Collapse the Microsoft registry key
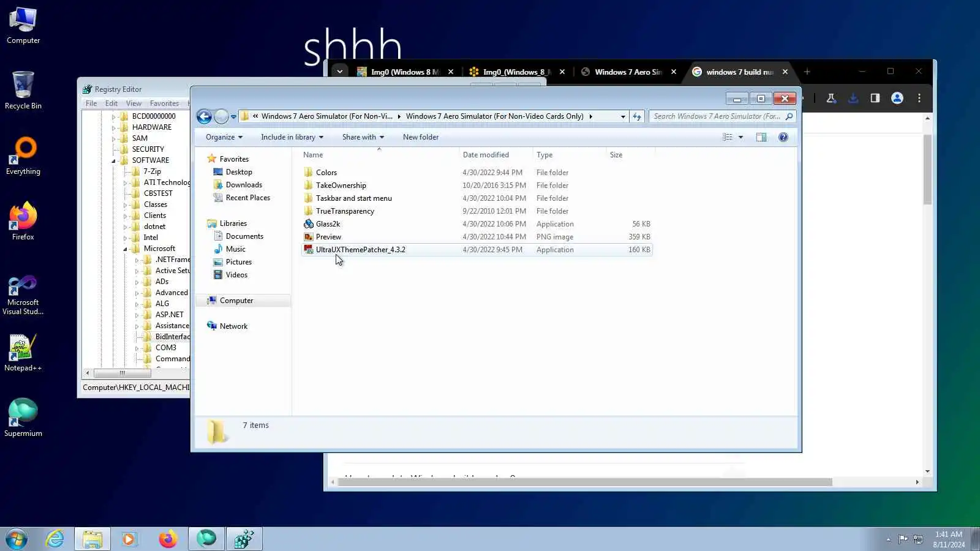980x551 pixels. coord(125,249)
